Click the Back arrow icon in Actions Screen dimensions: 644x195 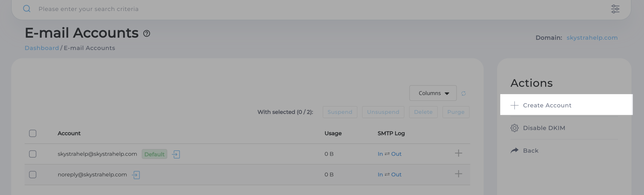pyautogui.click(x=514, y=150)
